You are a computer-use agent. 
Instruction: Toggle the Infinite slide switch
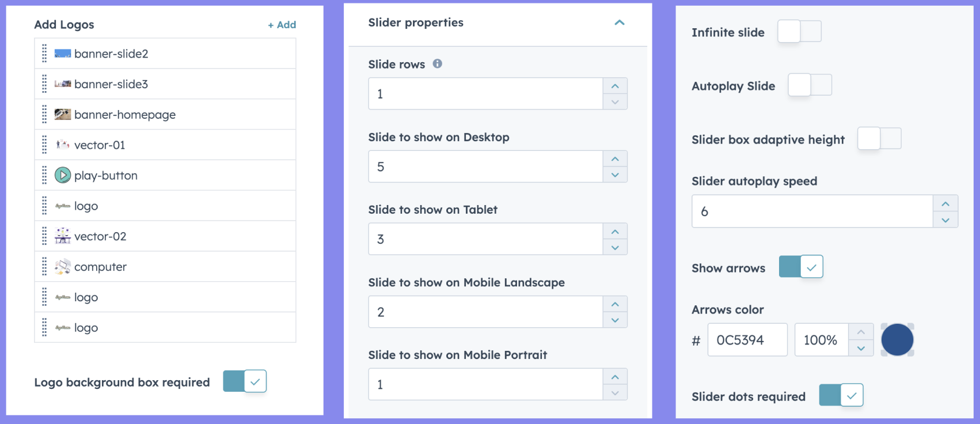[x=799, y=32]
